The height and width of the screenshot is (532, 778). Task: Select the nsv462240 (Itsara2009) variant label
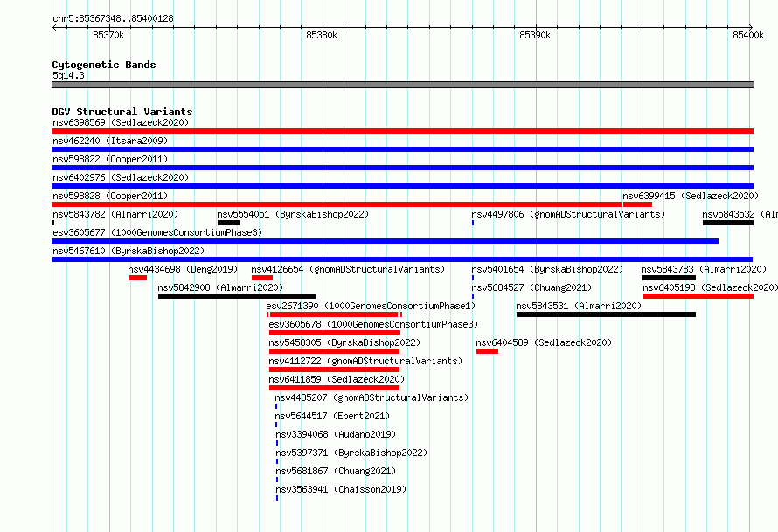[x=110, y=141]
